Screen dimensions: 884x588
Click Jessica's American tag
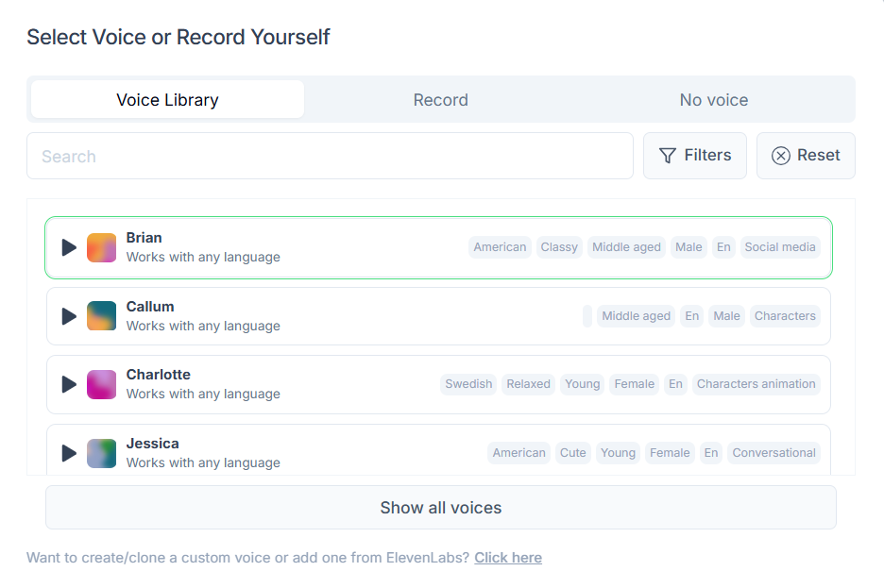click(x=518, y=453)
